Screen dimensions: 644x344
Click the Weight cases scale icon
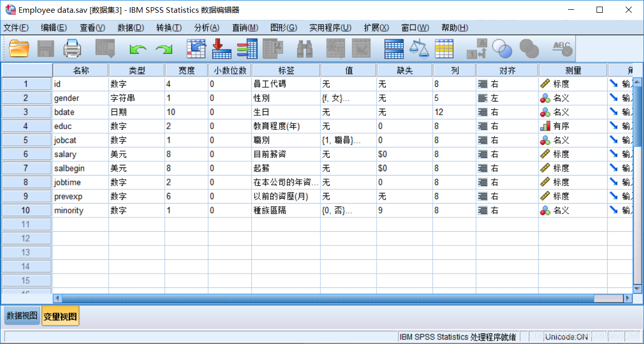(x=419, y=48)
